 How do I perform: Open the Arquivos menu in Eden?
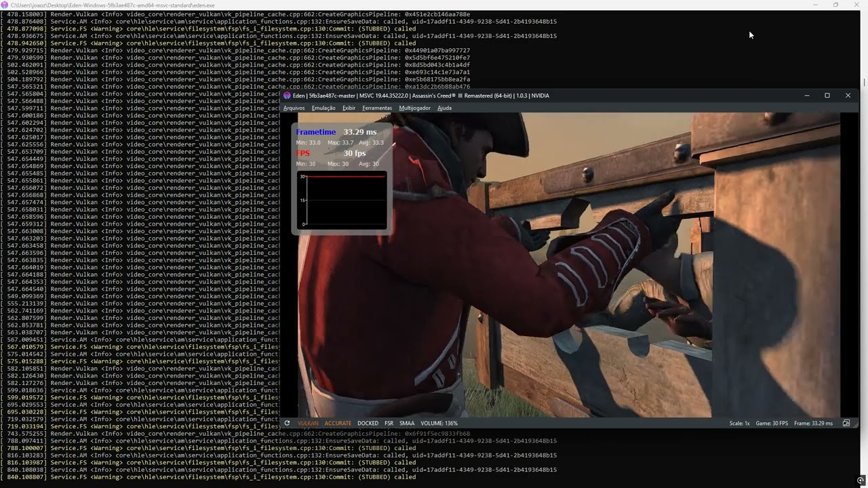click(x=294, y=108)
